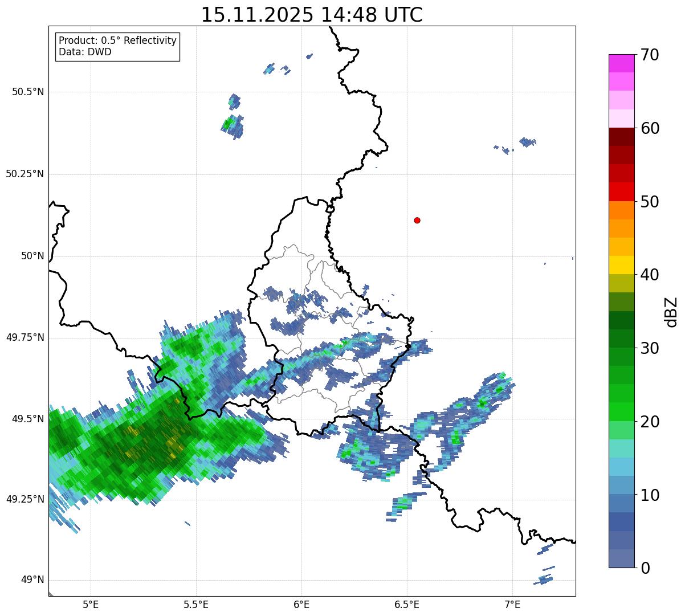Click the longitude label "6.5°E"
This screenshot has height=616, width=685.
click(x=407, y=604)
